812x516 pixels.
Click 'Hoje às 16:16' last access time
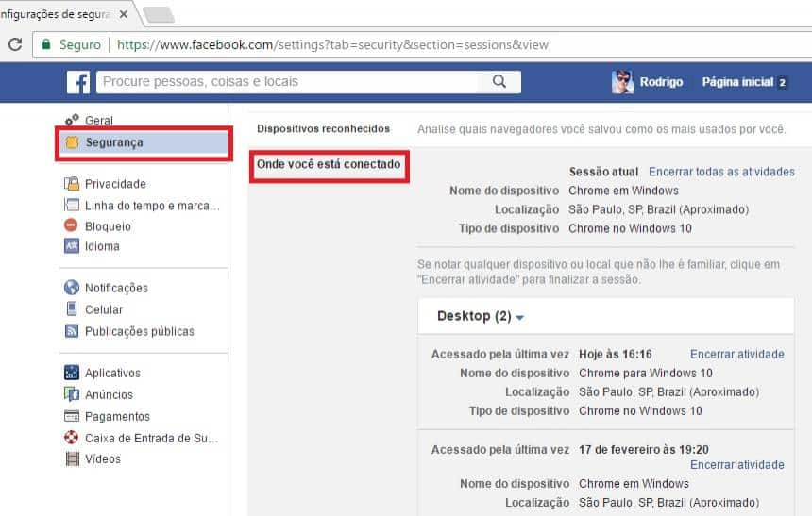(616, 354)
